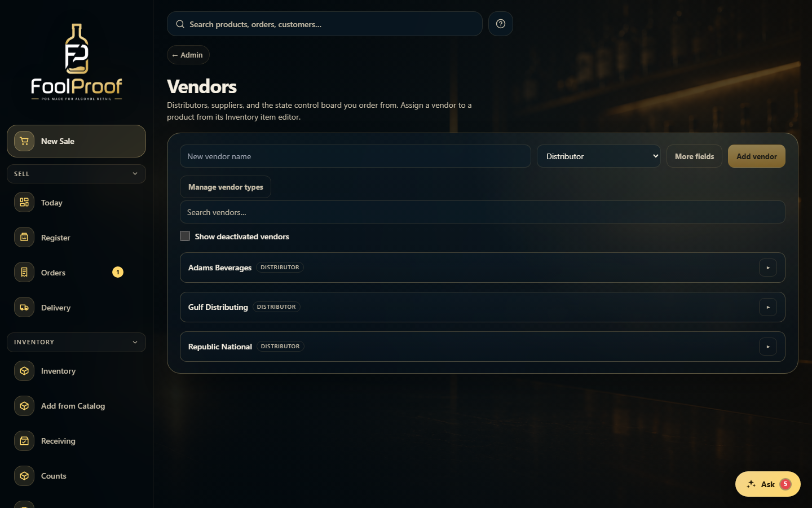This screenshot has height=508, width=812.
Task: Click the Gulf Distributing vendor name
Action: coord(218,307)
